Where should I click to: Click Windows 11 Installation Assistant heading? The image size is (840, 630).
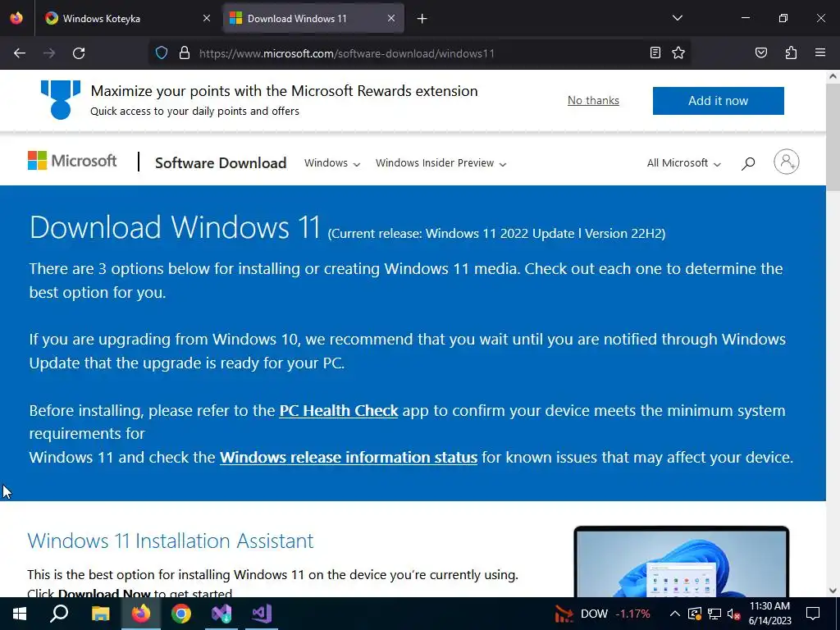click(171, 541)
